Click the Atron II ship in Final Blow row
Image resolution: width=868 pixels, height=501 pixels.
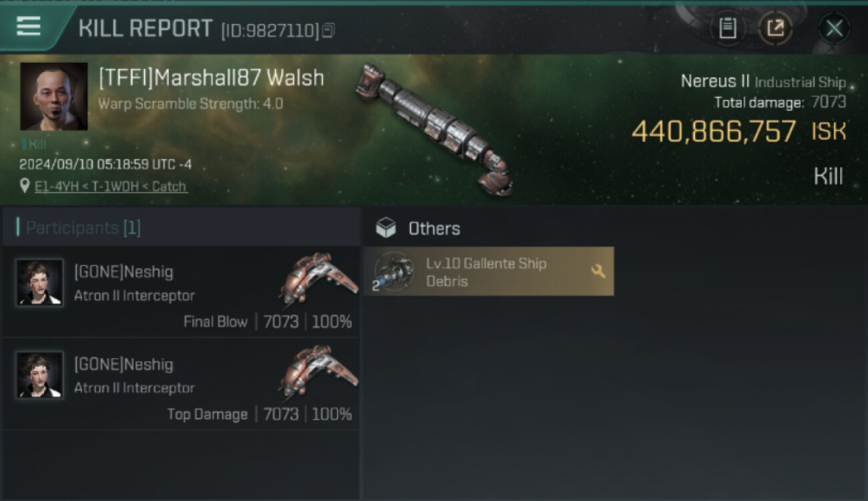(x=317, y=279)
